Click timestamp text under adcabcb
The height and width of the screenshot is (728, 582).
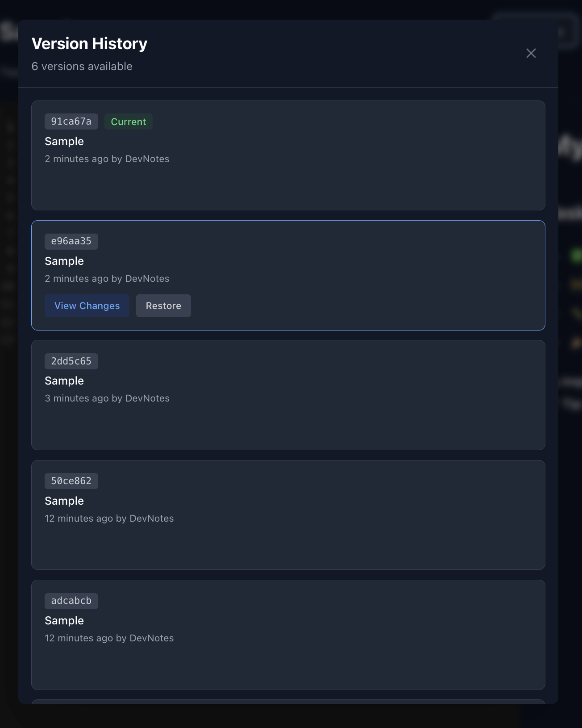coord(109,638)
